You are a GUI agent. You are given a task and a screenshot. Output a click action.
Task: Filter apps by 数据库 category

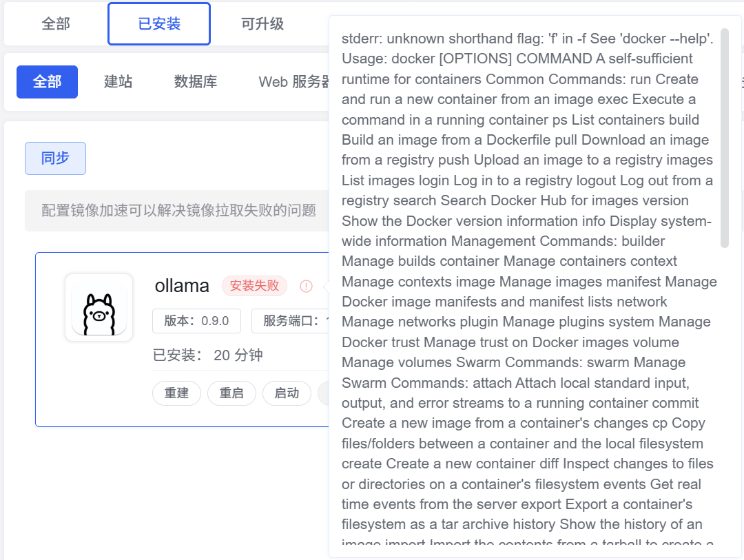(196, 82)
